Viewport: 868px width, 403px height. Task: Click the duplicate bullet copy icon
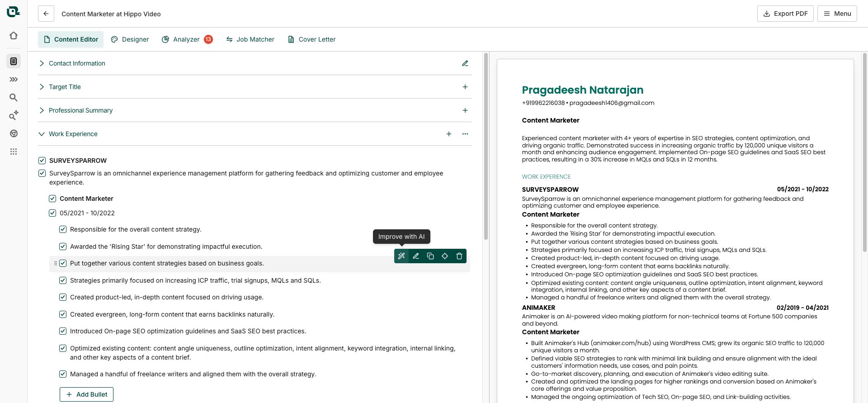point(430,256)
